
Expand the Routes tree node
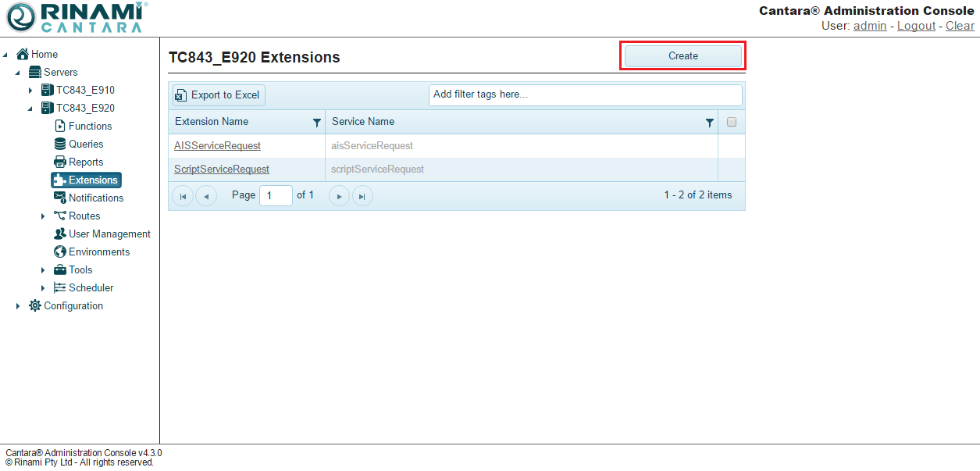tap(43, 216)
